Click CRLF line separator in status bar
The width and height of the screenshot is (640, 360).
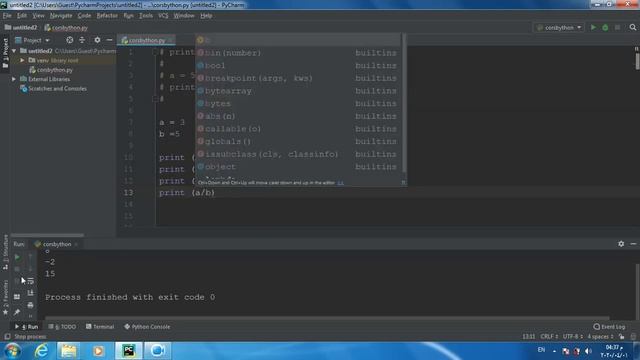(549, 337)
